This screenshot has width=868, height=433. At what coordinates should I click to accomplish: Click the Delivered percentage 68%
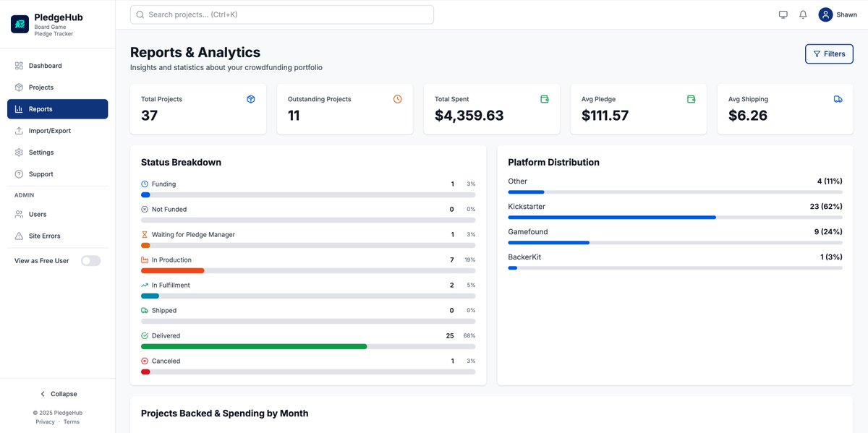(x=469, y=336)
